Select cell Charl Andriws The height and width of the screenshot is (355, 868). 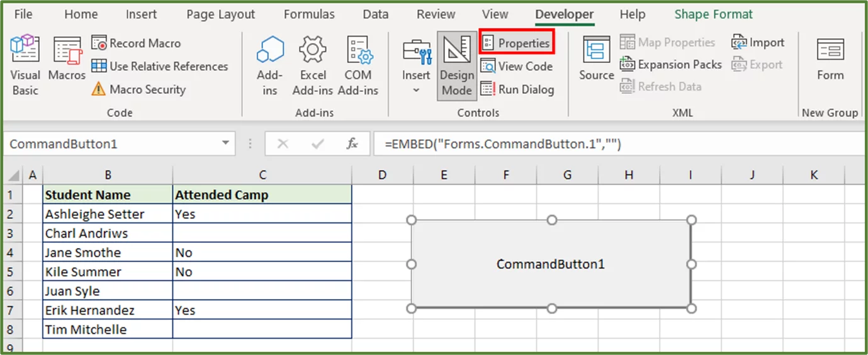click(108, 234)
